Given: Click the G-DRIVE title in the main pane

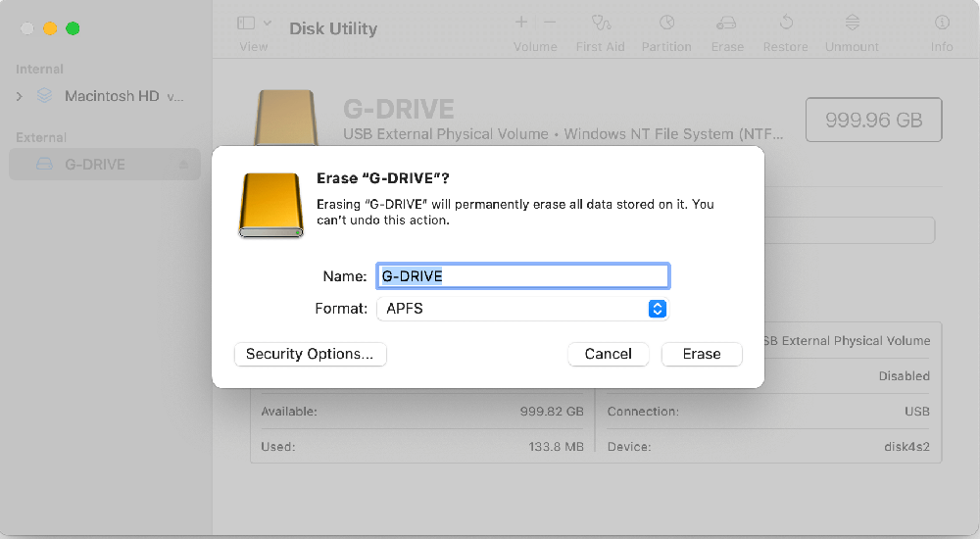Looking at the screenshot, I should pyautogui.click(x=398, y=109).
